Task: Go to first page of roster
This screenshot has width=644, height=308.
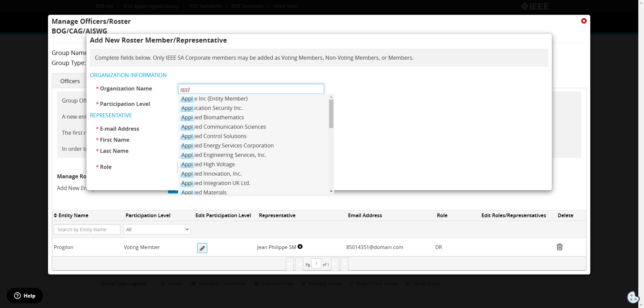Action: [x=290, y=264]
